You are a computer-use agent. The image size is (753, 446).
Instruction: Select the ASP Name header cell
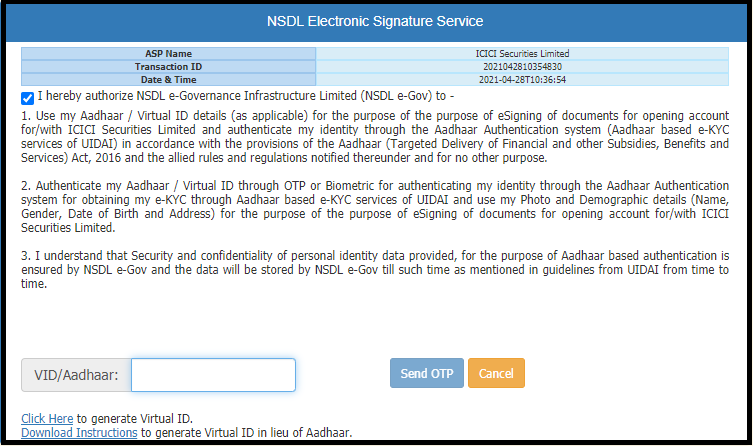(168, 53)
